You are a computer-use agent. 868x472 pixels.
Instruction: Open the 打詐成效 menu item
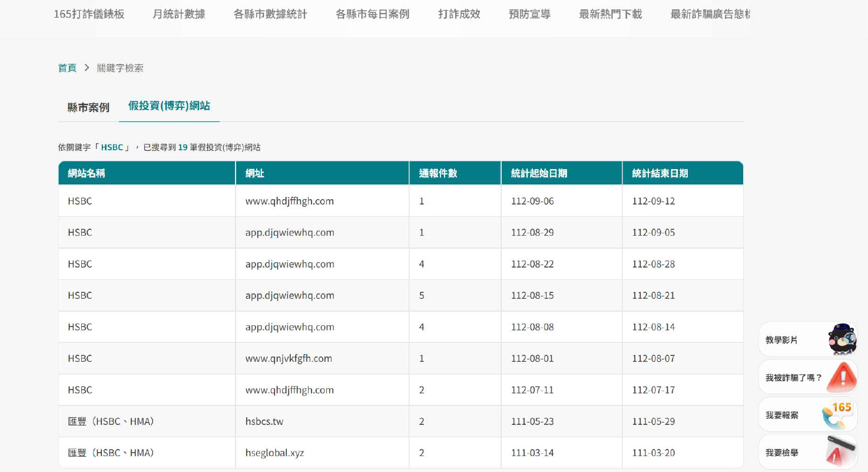click(459, 14)
